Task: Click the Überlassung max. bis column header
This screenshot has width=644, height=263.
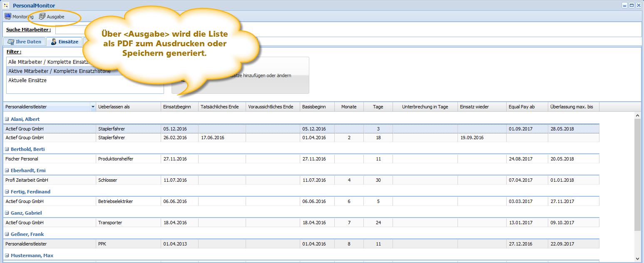Action: click(571, 107)
